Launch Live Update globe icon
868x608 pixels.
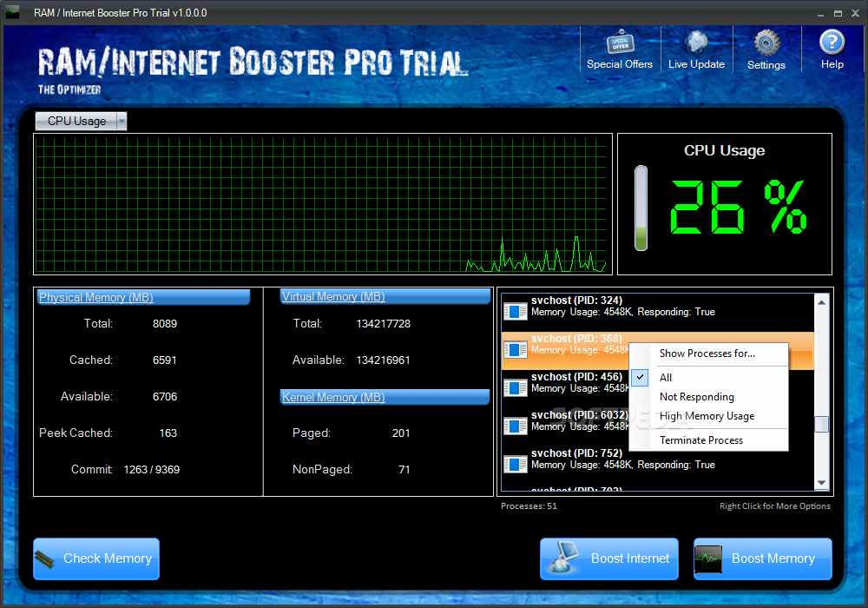coord(696,43)
